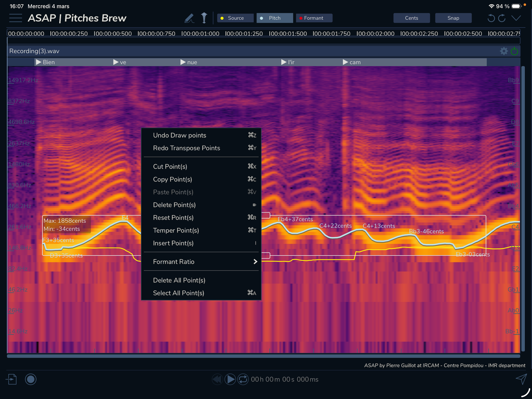The width and height of the screenshot is (532, 399).
Task: Start recording with the record button
Action: pos(31,379)
